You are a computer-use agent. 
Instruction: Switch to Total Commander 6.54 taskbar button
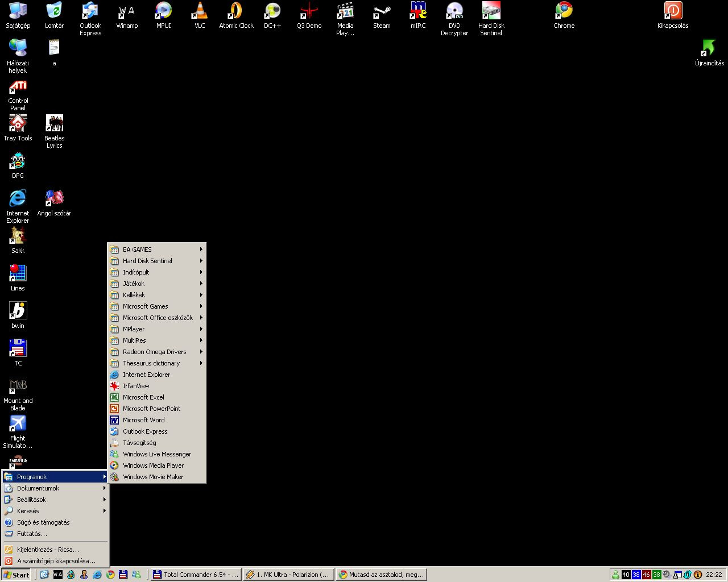pyautogui.click(x=196, y=575)
